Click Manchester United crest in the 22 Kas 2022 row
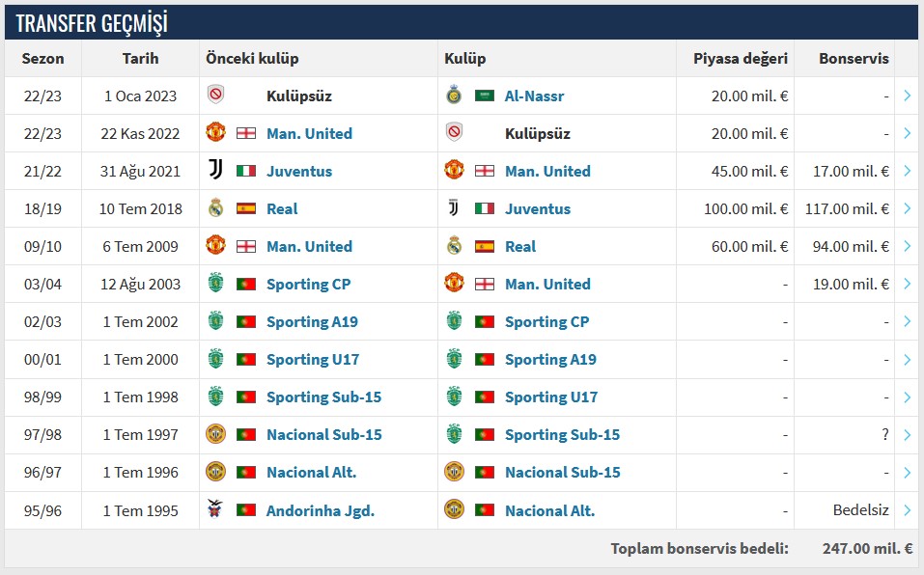The width and height of the screenshot is (924, 575). coord(215,133)
